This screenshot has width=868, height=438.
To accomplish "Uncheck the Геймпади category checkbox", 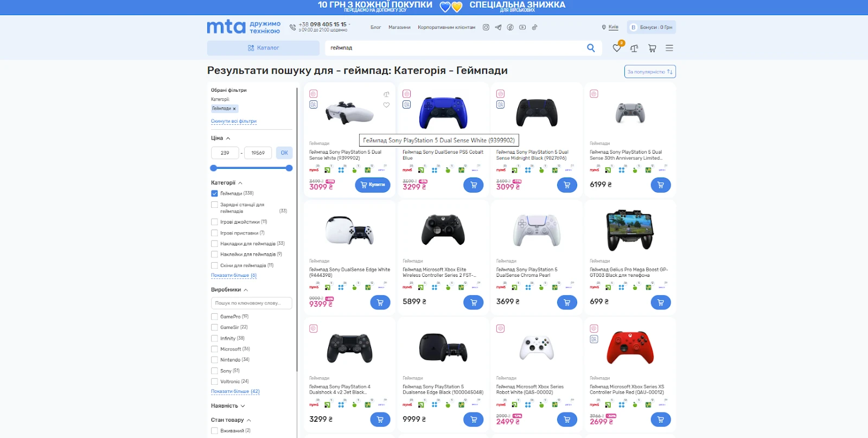I will coord(214,193).
